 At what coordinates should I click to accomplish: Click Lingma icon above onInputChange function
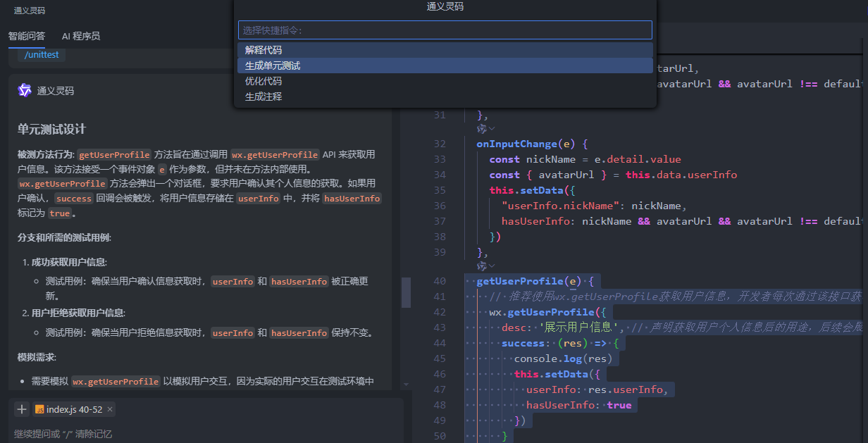click(482, 129)
